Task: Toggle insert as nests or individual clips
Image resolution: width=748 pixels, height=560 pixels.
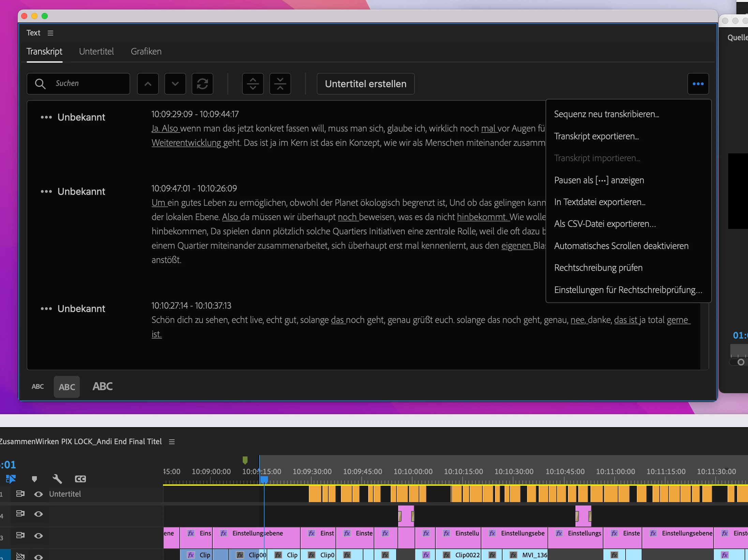Action: point(11,479)
